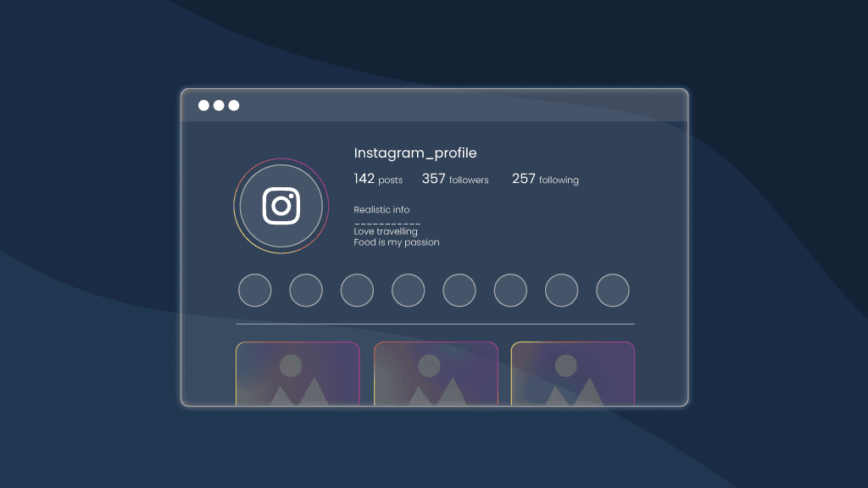Click the Instagram_profile username

point(415,152)
